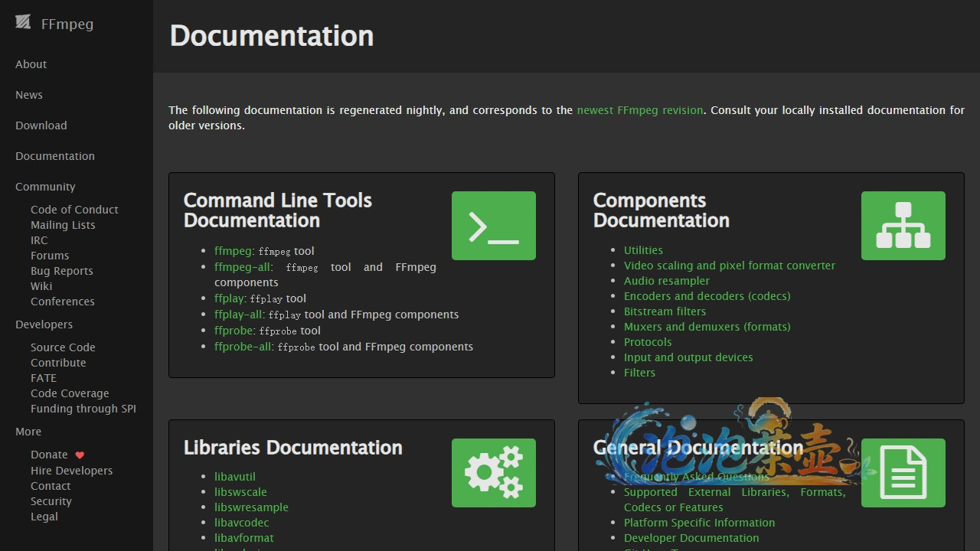Open libswresample library documentation
This screenshot has width=980, height=551.
point(251,507)
